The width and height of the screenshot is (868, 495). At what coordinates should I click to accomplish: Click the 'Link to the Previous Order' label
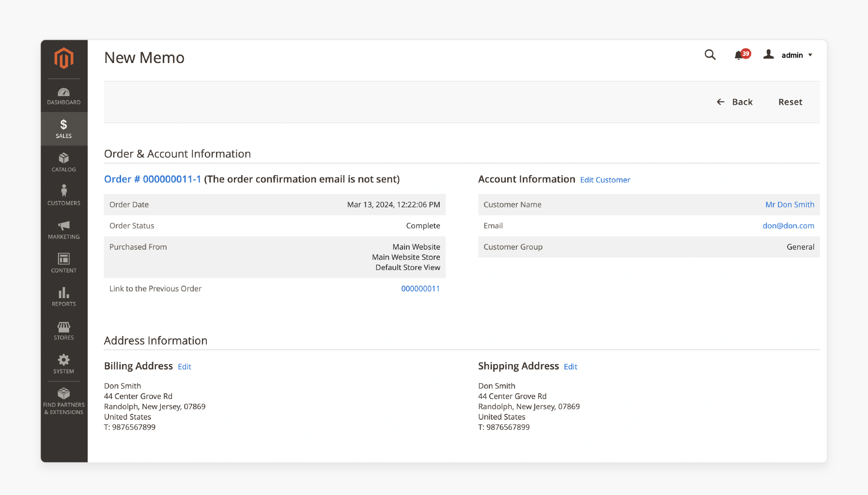pyautogui.click(x=155, y=288)
